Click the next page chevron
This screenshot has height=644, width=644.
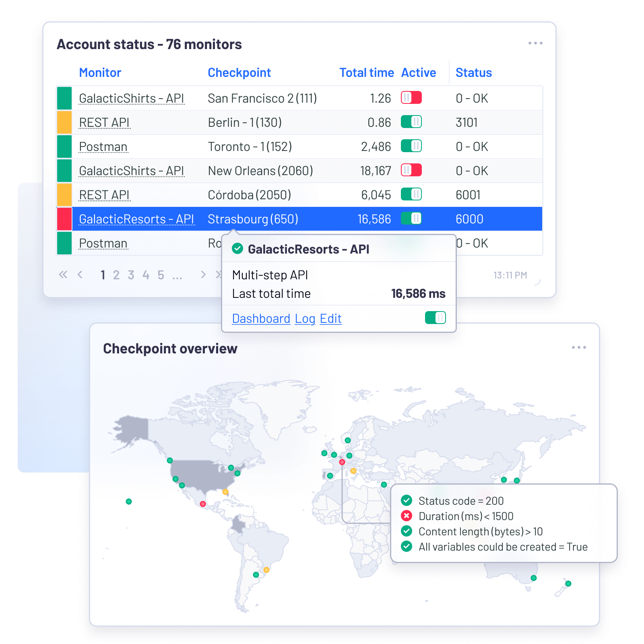click(x=203, y=275)
